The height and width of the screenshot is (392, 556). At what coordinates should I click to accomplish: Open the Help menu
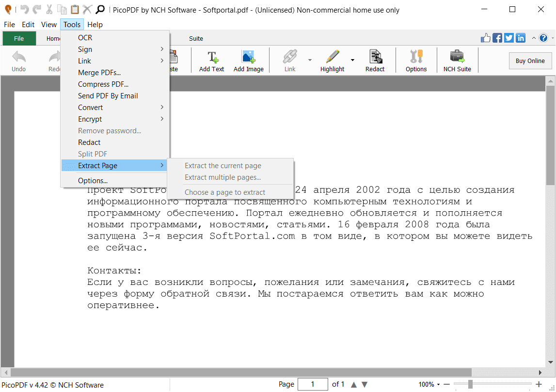click(95, 24)
